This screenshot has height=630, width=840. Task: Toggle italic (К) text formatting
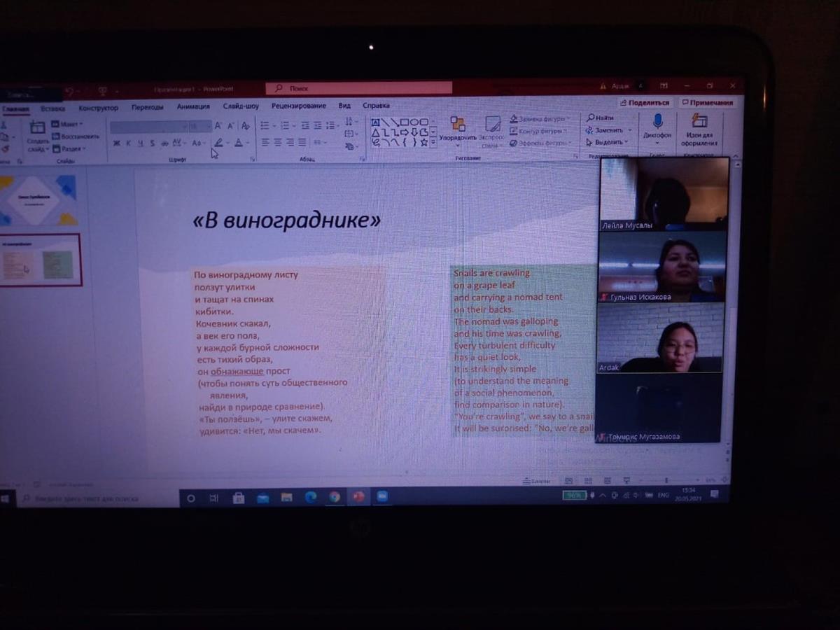(x=128, y=143)
